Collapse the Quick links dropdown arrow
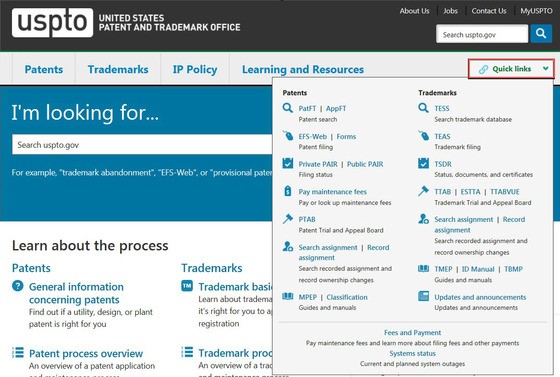 pyautogui.click(x=545, y=69)
